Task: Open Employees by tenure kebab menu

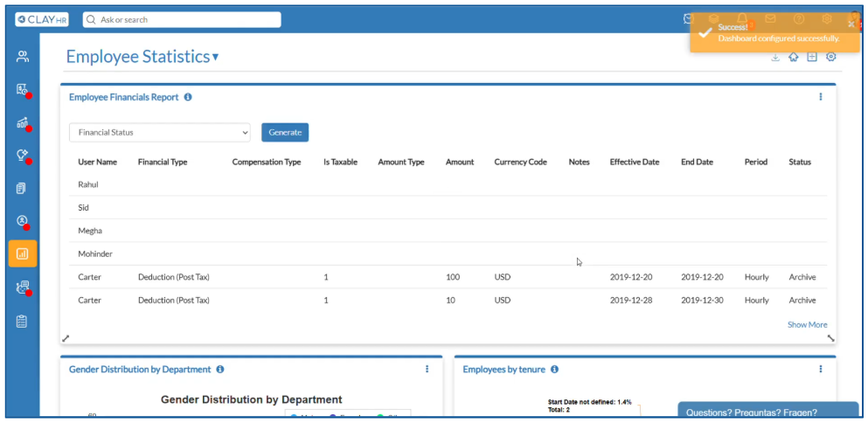Action: tap(821, 369)
